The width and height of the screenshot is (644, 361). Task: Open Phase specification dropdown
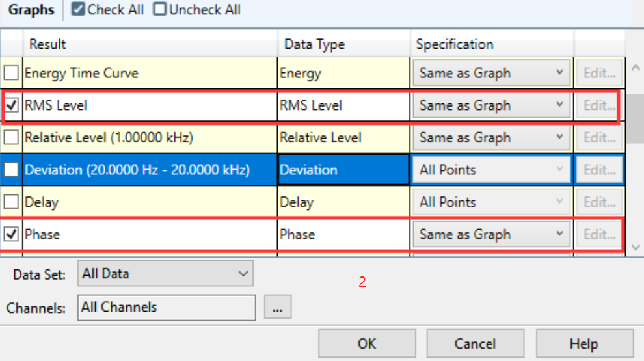click(x=492, y=234)
